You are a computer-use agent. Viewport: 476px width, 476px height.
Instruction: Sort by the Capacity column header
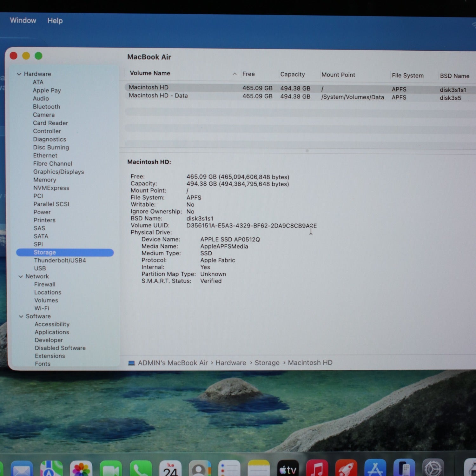293,74
